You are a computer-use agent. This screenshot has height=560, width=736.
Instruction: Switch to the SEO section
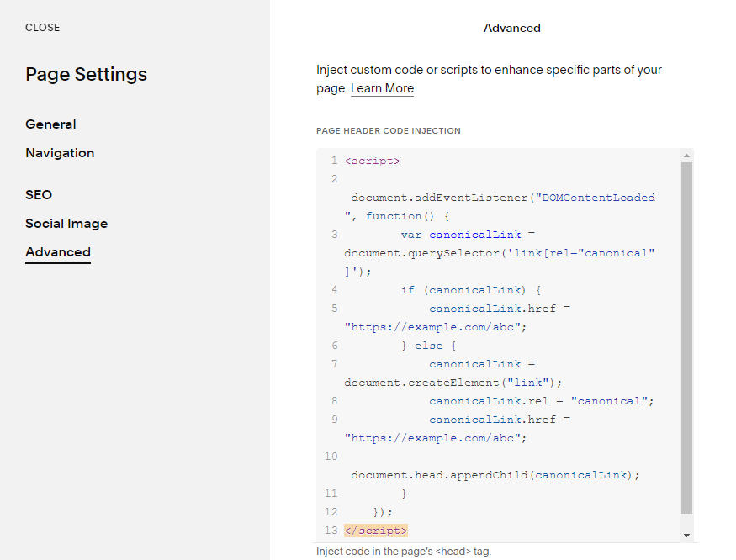[39, 194]
